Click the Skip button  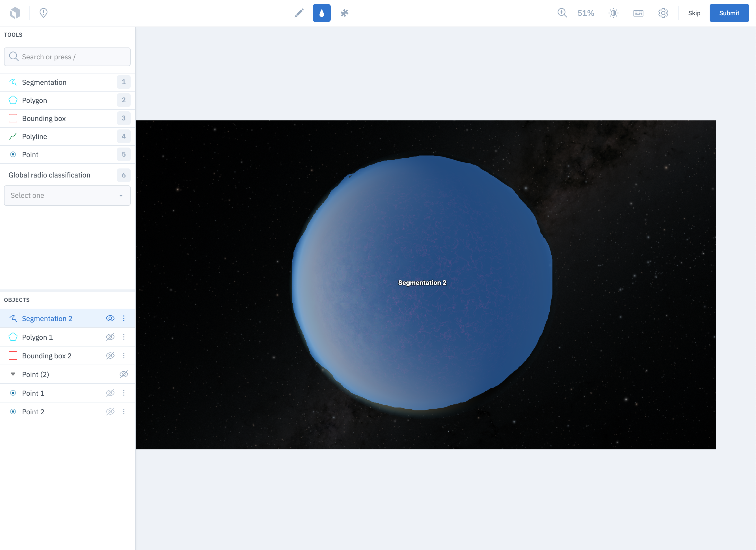coord(694,13)
